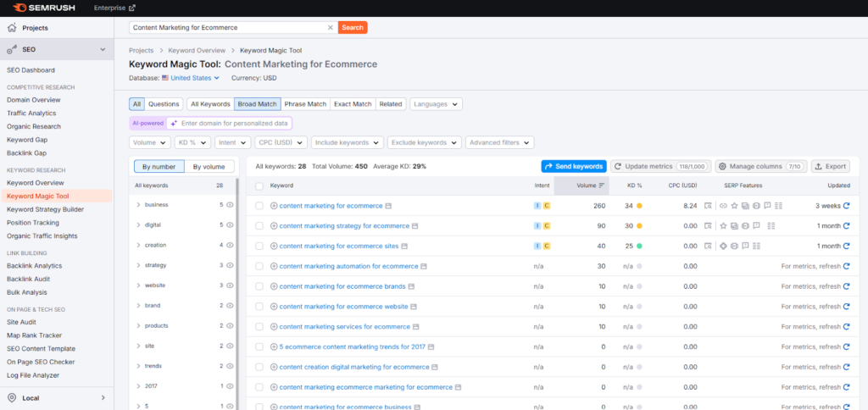
Task: Select the Broad Match tab
Action: click(x=258, y=104)
